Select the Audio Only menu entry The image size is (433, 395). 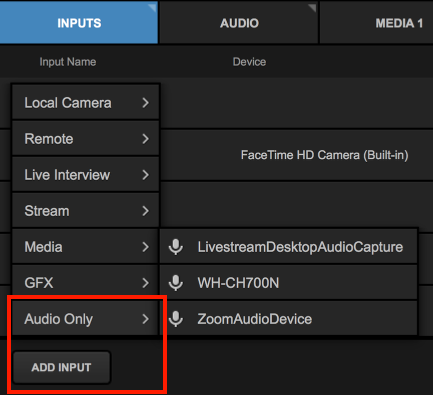tap(85, 319)
